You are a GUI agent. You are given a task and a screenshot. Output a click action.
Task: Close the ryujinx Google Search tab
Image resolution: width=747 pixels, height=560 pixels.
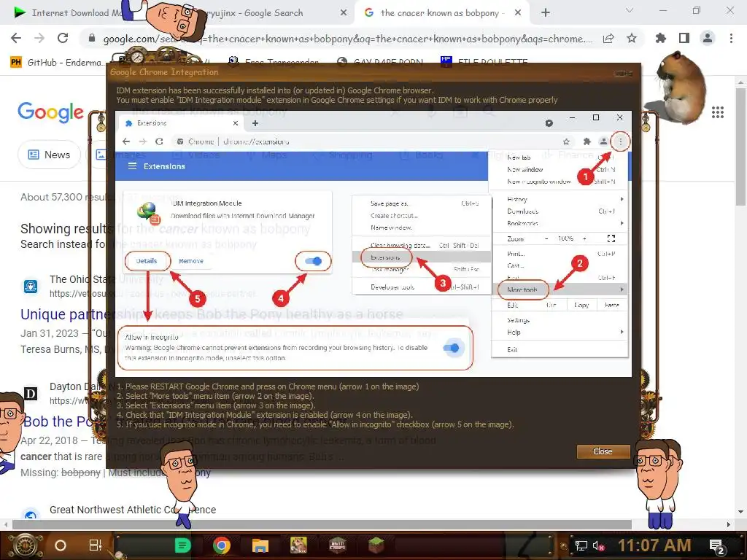(344, 13)
